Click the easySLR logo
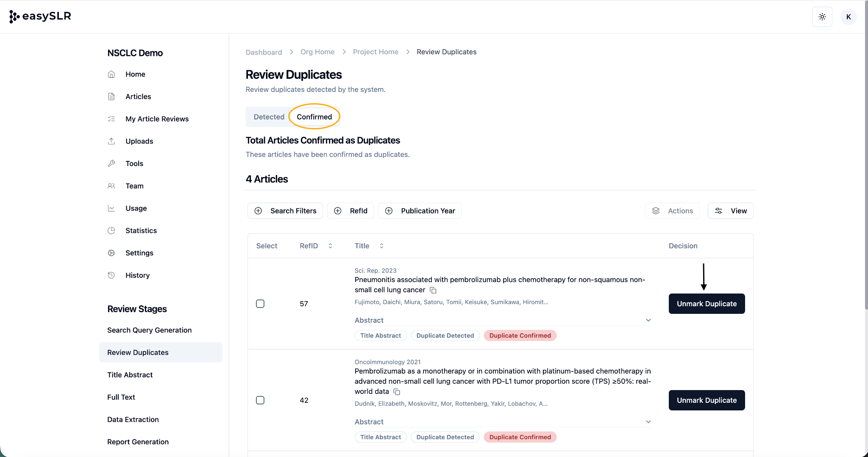868x457 pixels. [40, 16]
